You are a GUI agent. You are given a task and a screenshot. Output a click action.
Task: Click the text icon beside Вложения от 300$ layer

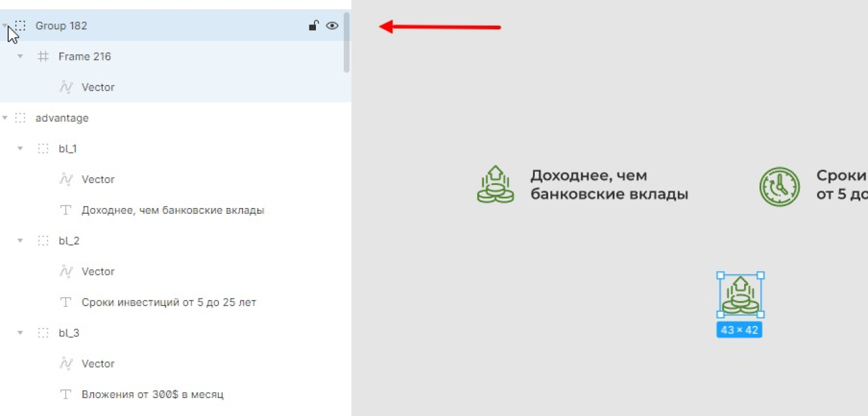click(x=65, y=394)
